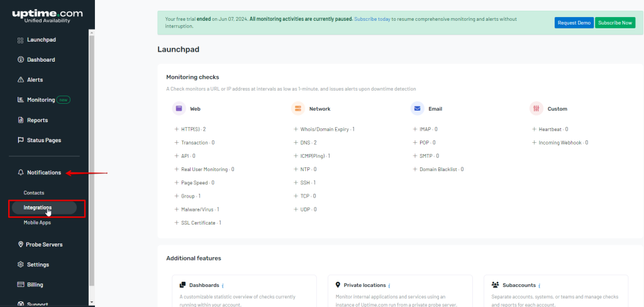This screenshot has width=644, height=307.
Task: Click the Launchpad grid icon in sidebar
Action: pyautogui.click(x=21, y=40)
